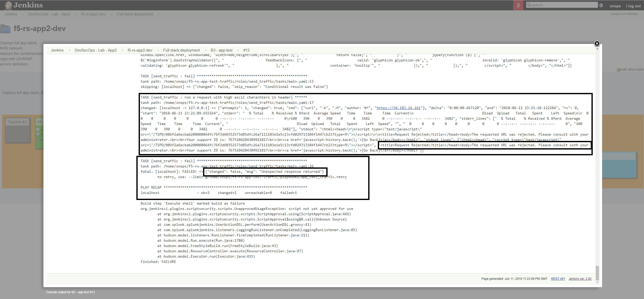Click the UnapprovedUsageException error line
Viewport: 644px width, 299px height.
[247, 209]
